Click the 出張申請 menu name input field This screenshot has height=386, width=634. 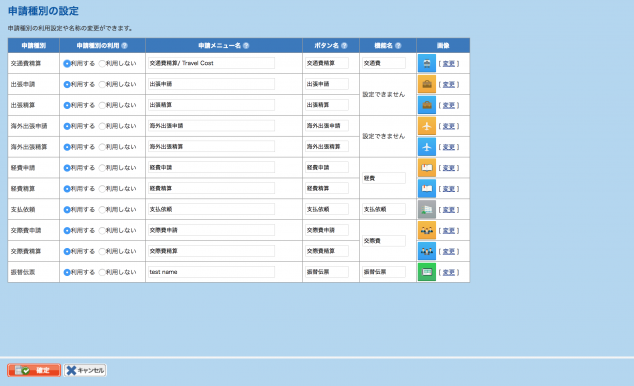(x=211, y=84)
